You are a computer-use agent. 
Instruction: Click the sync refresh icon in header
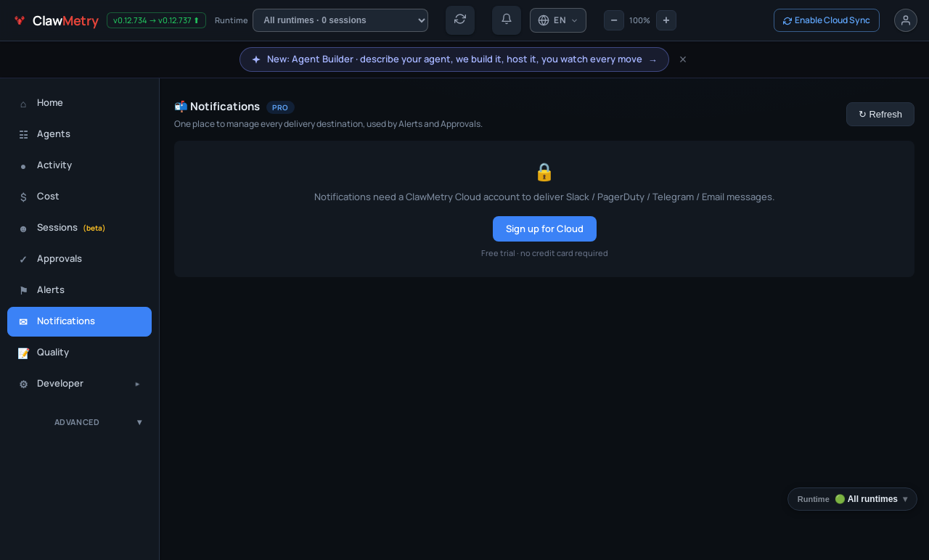coord(460,20)
